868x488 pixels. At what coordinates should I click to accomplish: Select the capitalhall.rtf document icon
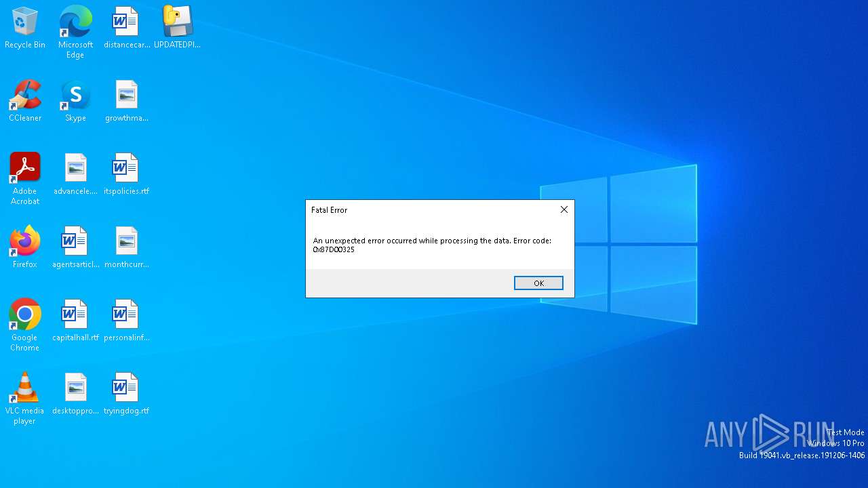[75, 321]
